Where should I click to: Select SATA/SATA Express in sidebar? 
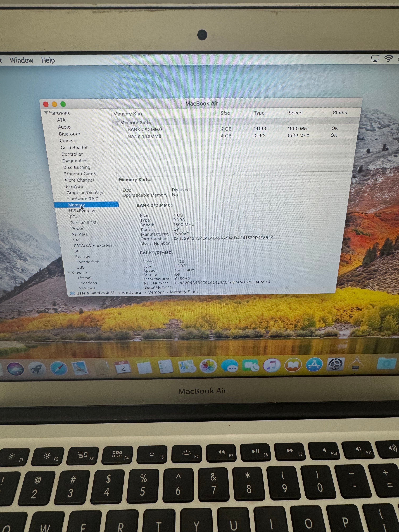tap(93, 245)
